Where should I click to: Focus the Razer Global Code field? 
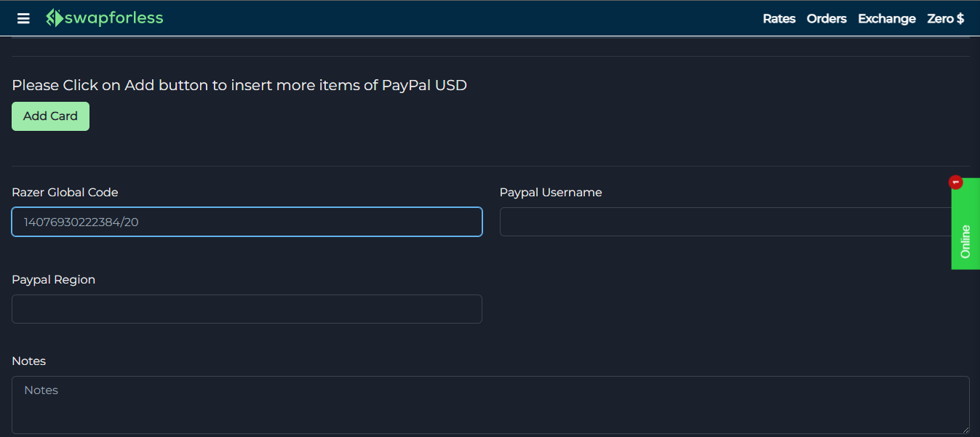pyautogui.click(x=247, y=222)
